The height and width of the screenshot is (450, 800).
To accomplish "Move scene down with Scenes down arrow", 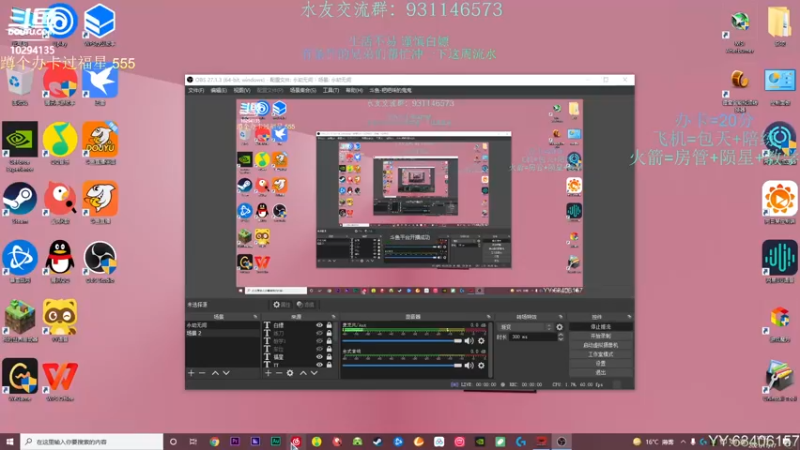I will click(226, 373).
